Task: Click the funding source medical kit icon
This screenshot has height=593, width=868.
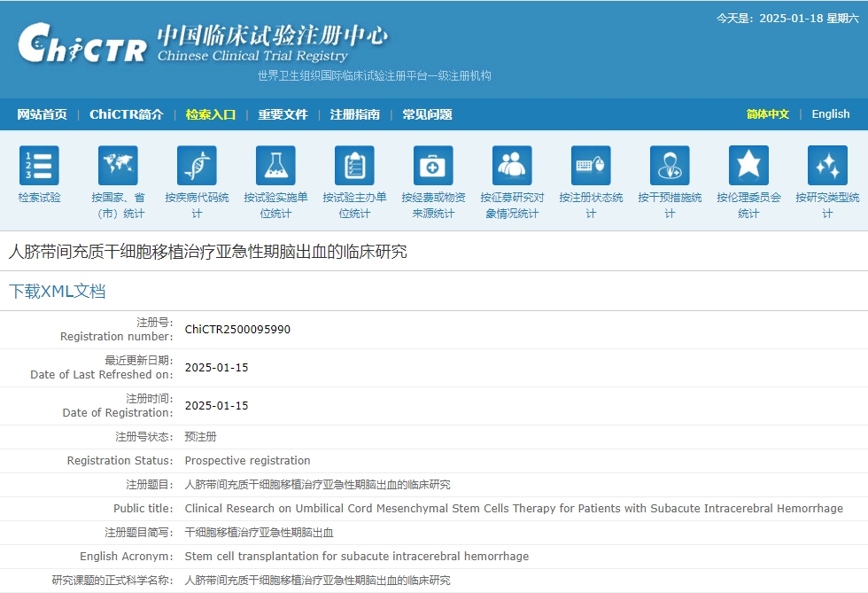Action: pos(433,166)
